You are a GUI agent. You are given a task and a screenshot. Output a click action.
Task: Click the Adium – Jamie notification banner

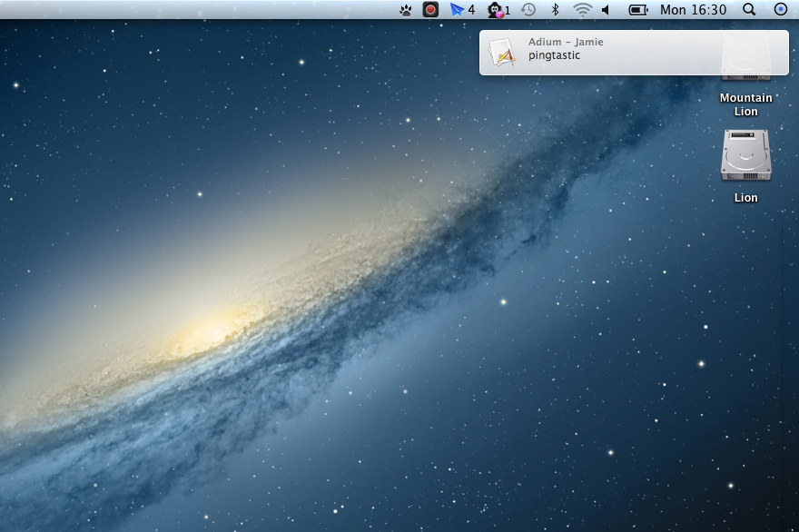tap(634, 53)
